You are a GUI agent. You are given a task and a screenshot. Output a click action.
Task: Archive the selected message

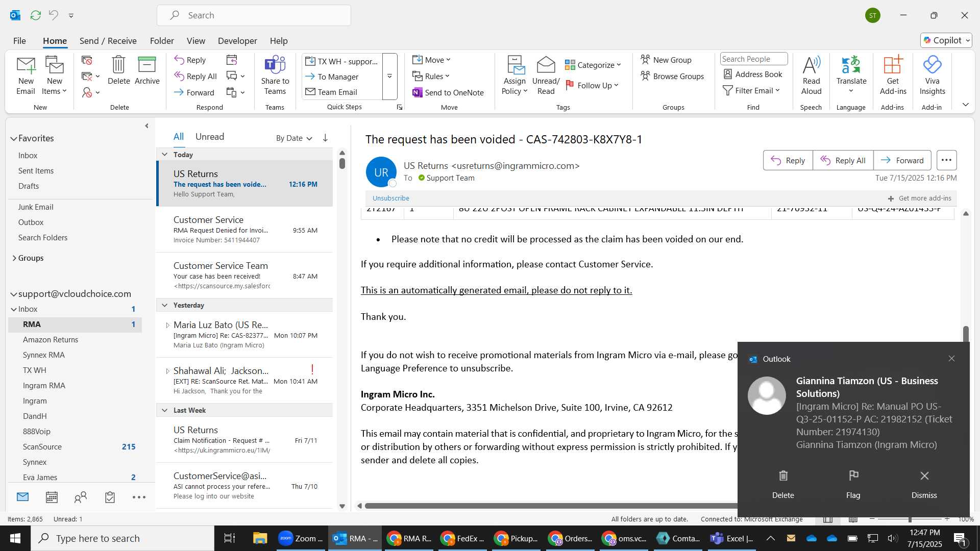click(147, 70)
